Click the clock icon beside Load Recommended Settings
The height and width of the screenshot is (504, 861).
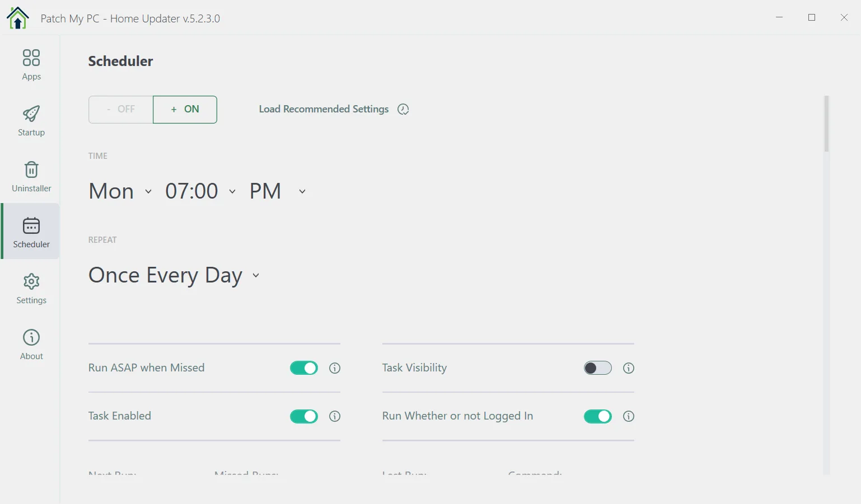[x=403, y=110]
